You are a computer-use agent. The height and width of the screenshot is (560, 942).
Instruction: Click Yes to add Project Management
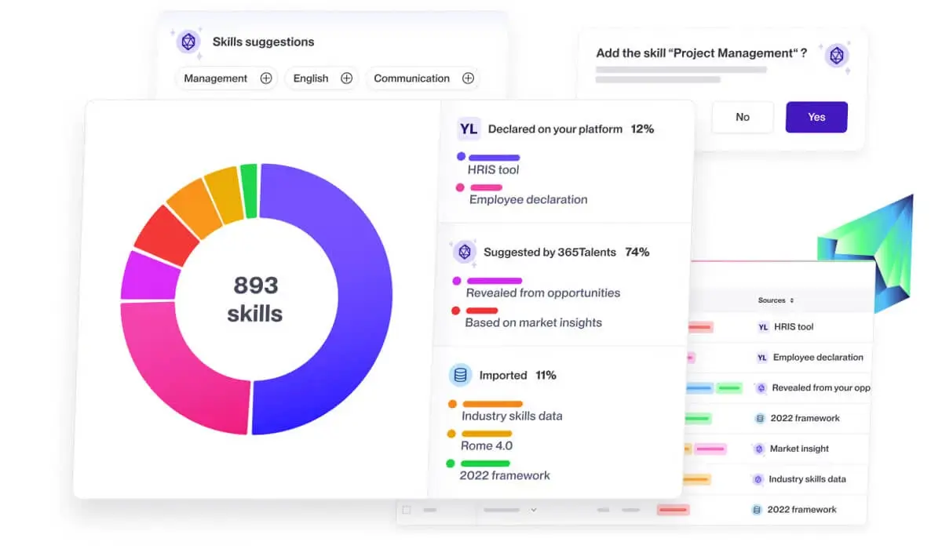816,116
